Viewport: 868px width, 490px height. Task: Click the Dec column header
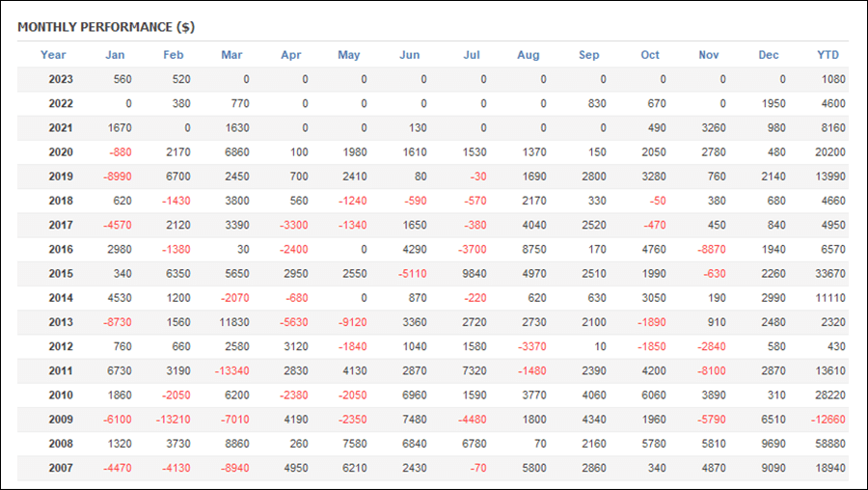point(769,55)
